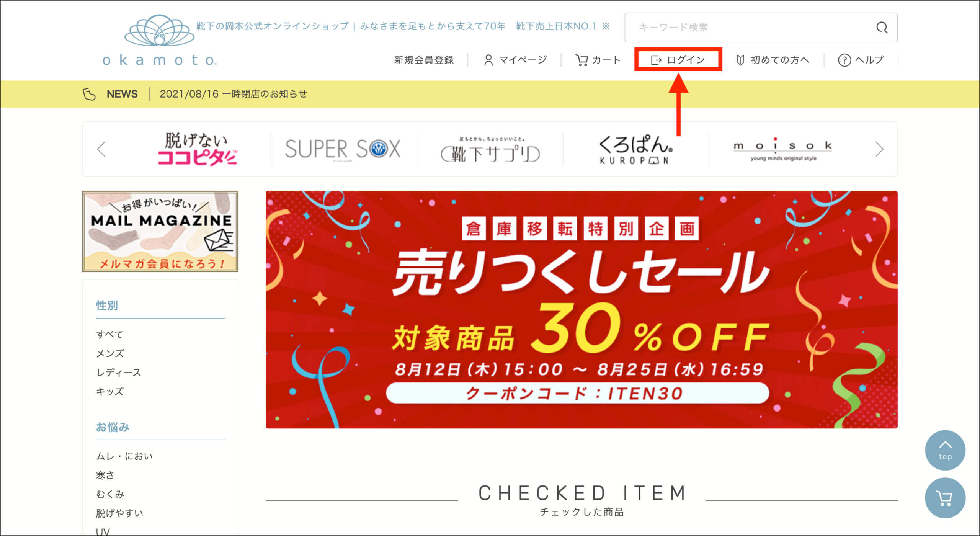Click the login door icon

point(656,60)
